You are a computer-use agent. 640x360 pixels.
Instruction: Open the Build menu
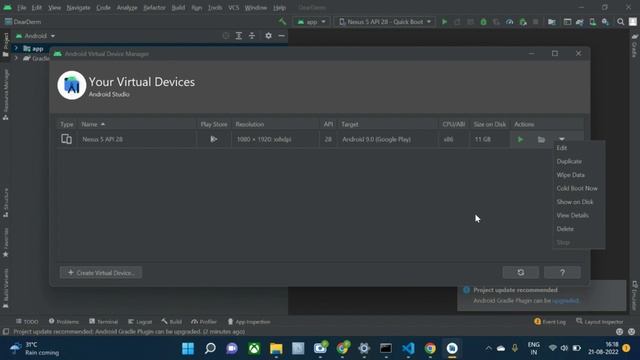178,8
